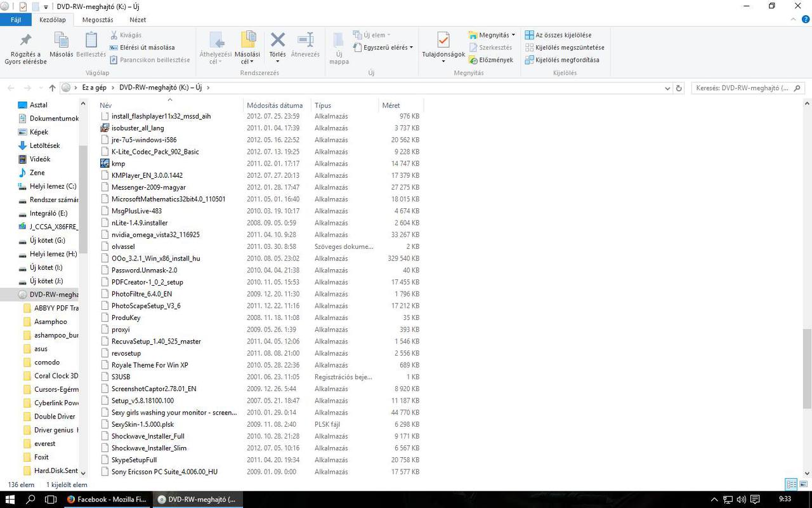The image size is (812, 508).
Task: Refresh the folder with the address bar refresh button
Action: coord(679,88)
